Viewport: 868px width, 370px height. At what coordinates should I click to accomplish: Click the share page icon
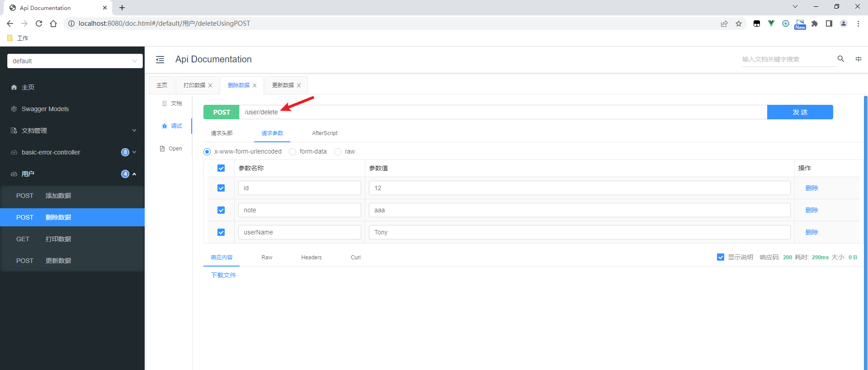point(724,23)
